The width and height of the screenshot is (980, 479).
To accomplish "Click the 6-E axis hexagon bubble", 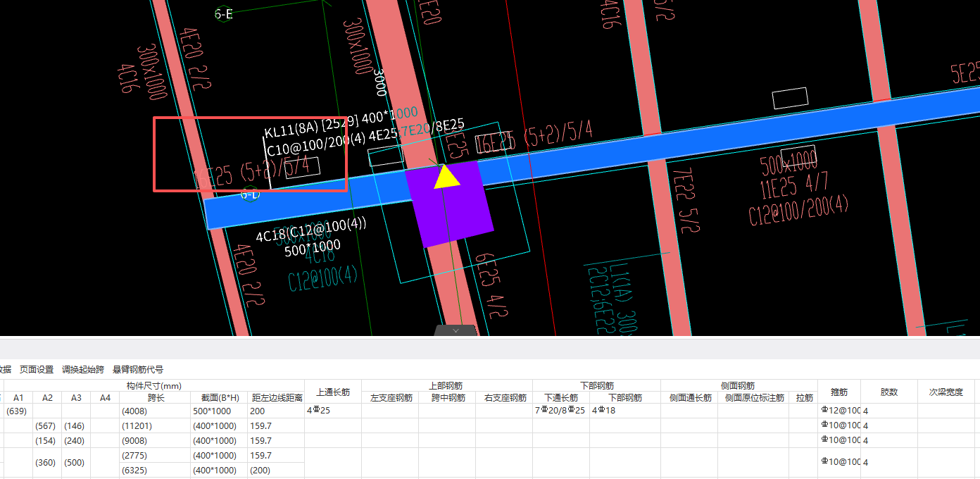I will [x=224, y=13].
